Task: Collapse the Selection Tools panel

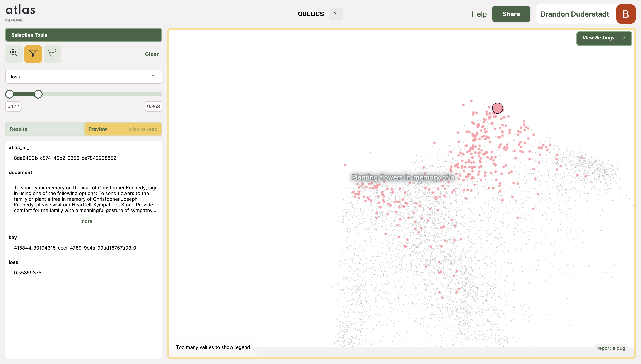Action: pos(153,35)
